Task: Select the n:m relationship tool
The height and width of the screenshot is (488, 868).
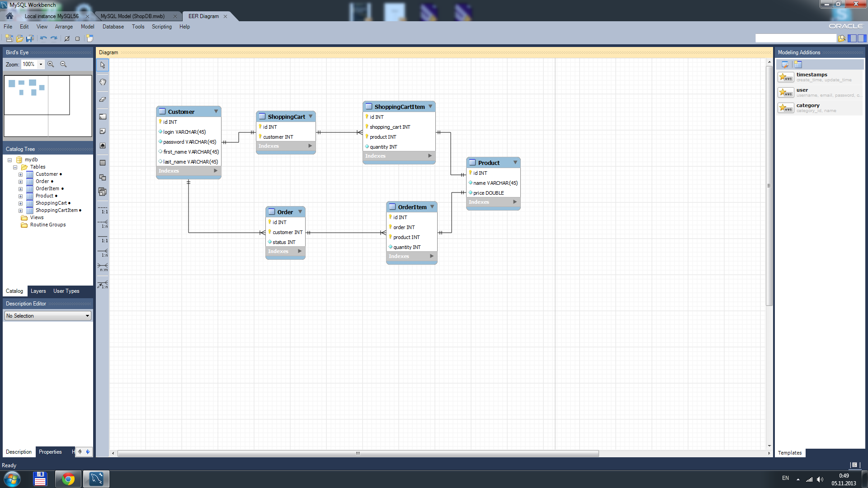Action: pos(103,267)
